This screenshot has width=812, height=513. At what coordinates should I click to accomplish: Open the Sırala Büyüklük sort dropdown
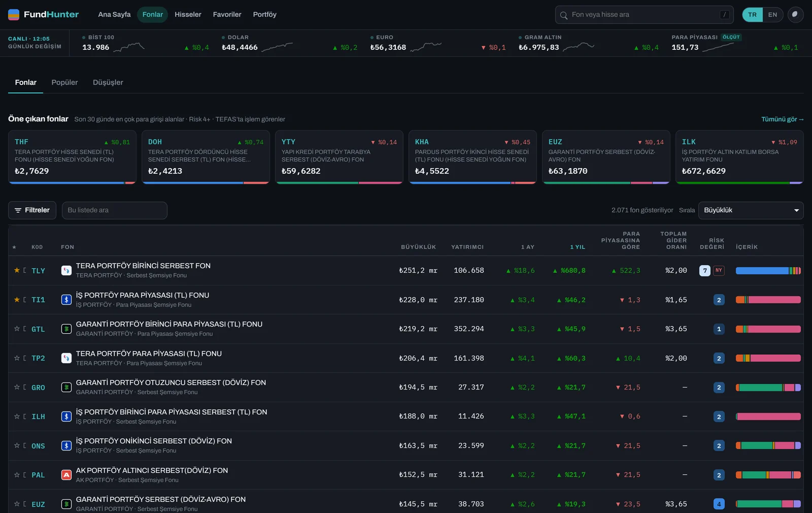[x=751, y=210]
